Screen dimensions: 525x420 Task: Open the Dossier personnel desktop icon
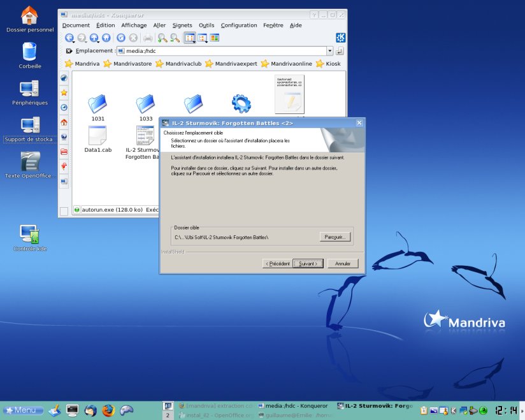point(30,19)
